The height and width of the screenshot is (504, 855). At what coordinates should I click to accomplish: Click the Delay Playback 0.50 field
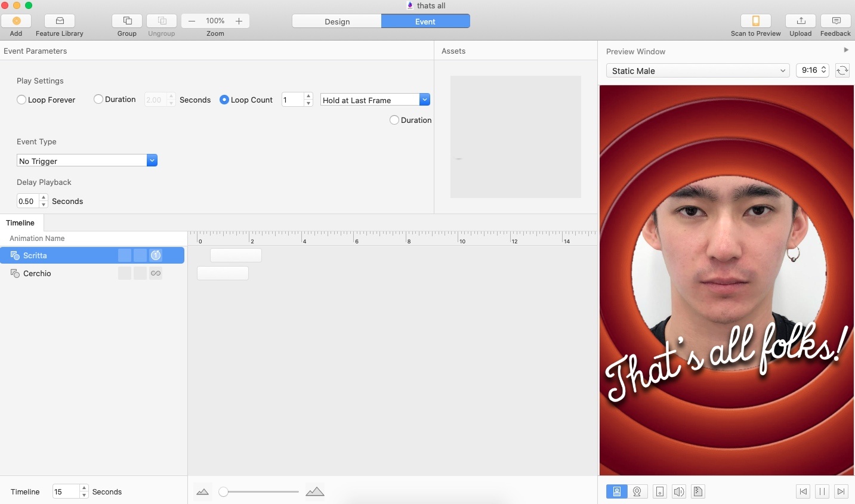(x=27, y=201)
